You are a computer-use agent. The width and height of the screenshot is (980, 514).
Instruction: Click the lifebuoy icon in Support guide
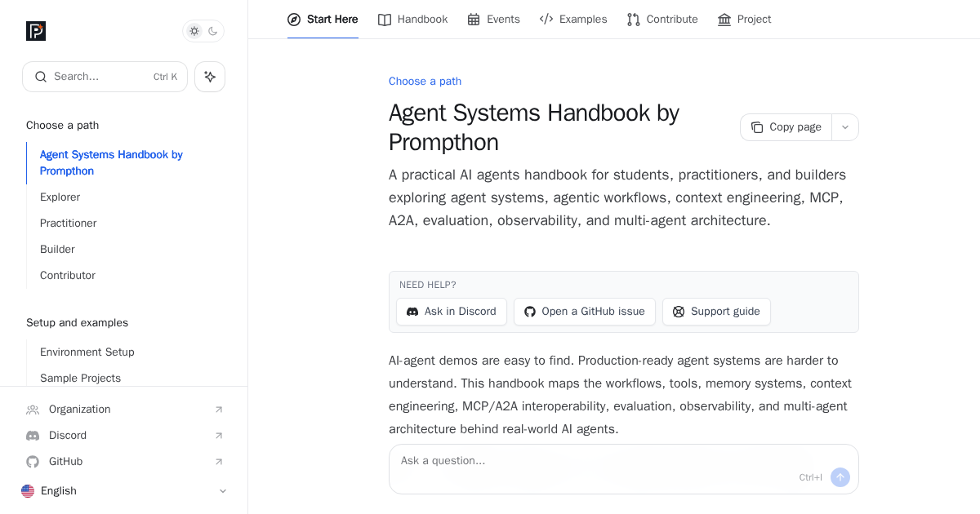679,312
